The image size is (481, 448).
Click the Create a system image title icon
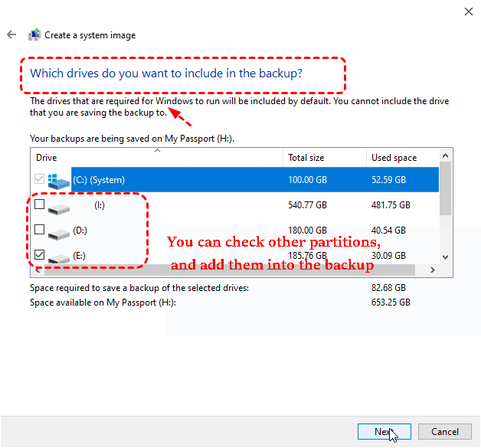[34, 35]
